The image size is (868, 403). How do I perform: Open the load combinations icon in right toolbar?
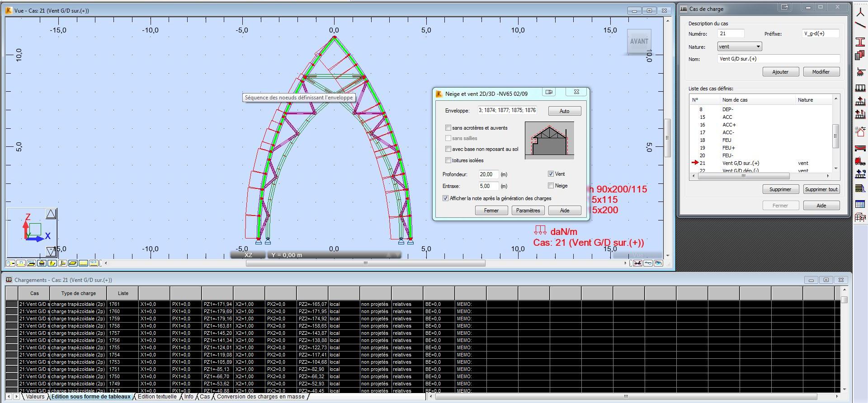click(x=860, y=114)
